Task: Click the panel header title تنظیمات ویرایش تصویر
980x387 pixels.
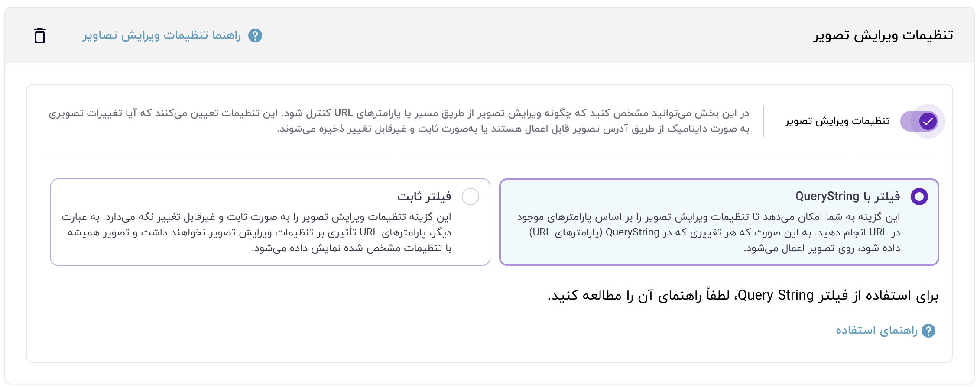Action: pos(883,35)
